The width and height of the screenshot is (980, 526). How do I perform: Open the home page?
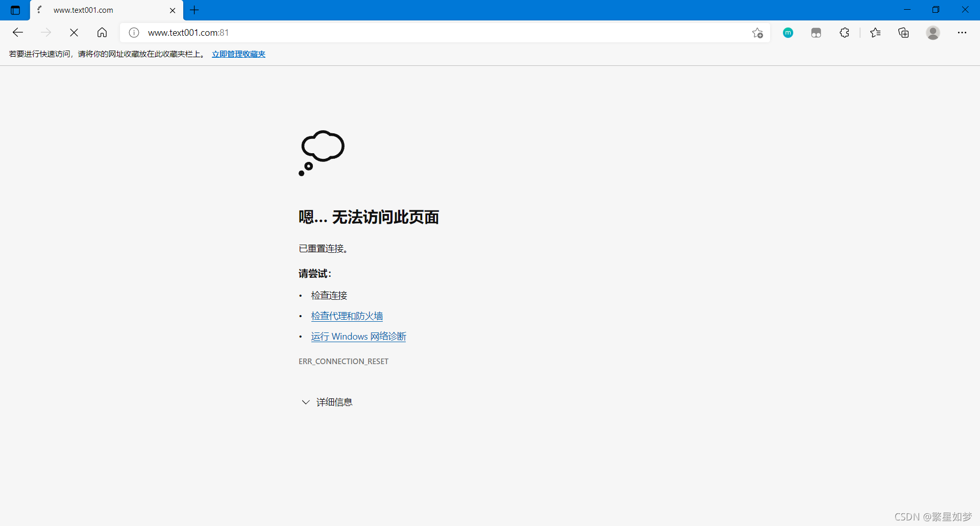[102, 32]
